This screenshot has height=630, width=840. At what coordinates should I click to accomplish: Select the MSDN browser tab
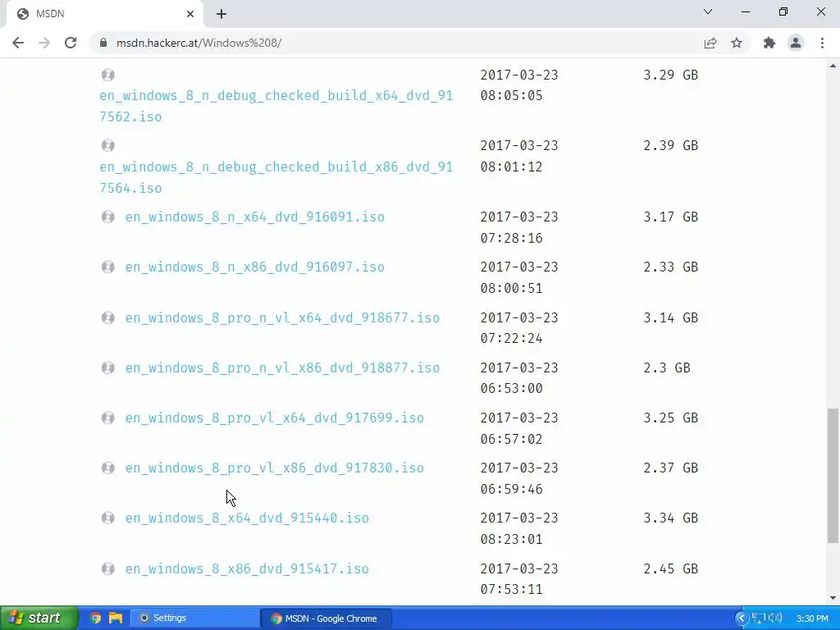[x=104, y=14]
